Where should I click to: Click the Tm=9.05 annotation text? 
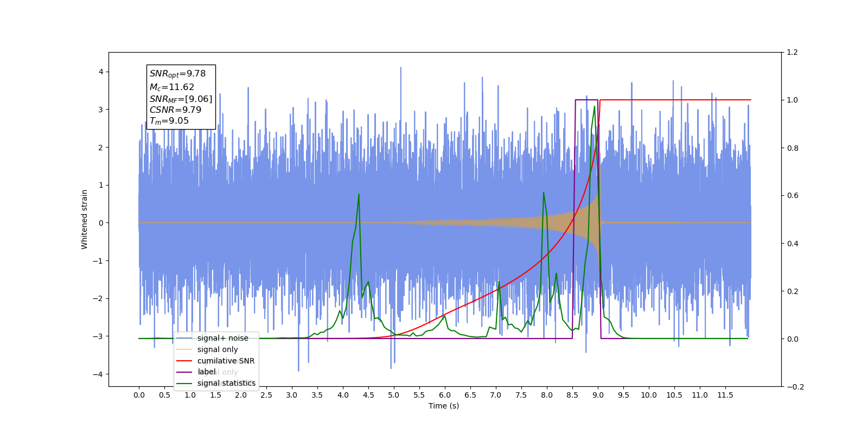(x=169, y=121)
